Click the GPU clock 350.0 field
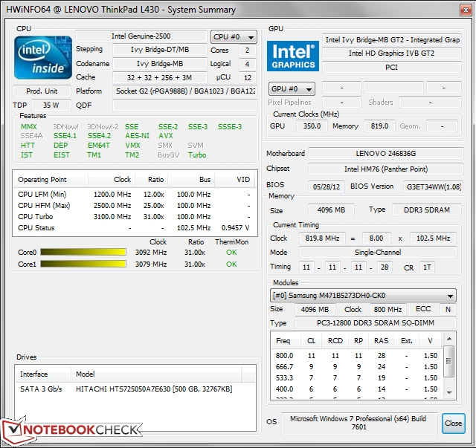Viewport: 476px width, 448px height. [312, 126]
